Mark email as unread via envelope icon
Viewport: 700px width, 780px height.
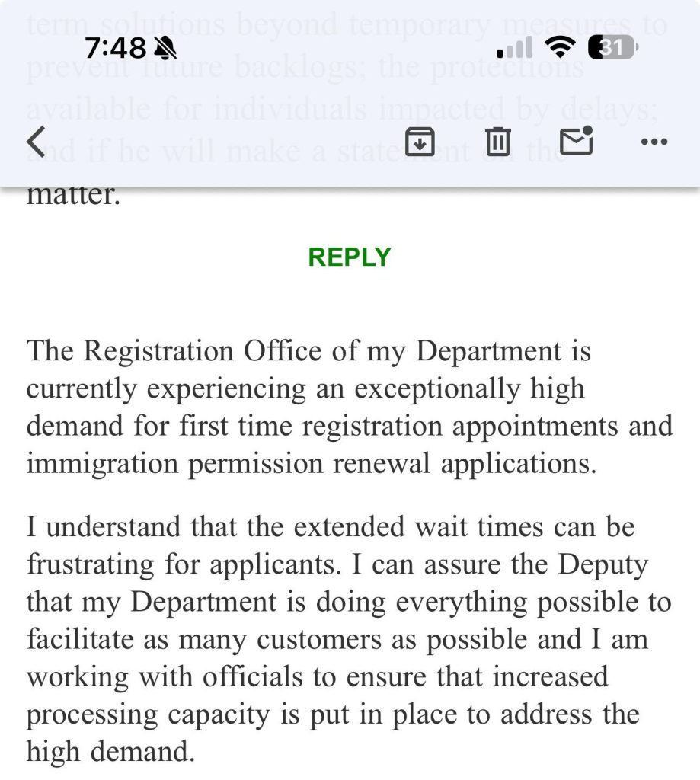point(576,141)
